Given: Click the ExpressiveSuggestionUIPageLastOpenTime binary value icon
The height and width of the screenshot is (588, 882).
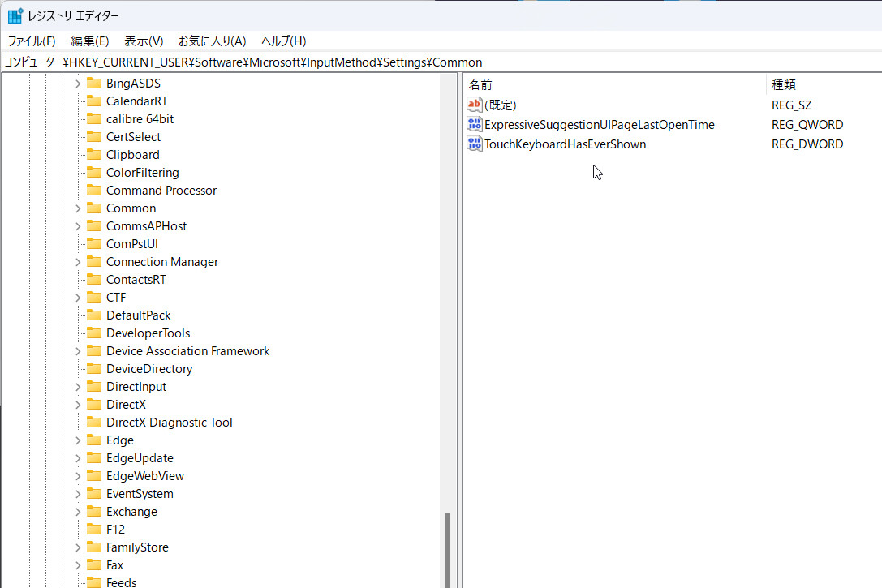Looking at the screenshot, I should (475, 125).
